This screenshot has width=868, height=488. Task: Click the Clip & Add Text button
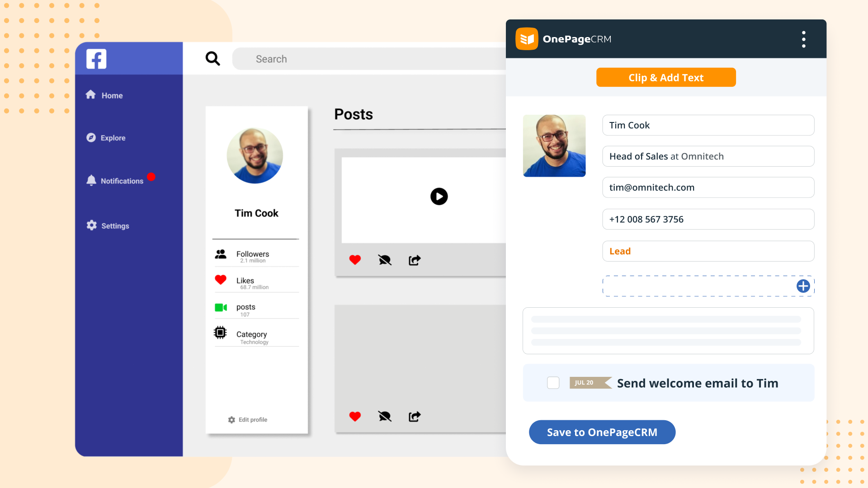click(665, 77)
